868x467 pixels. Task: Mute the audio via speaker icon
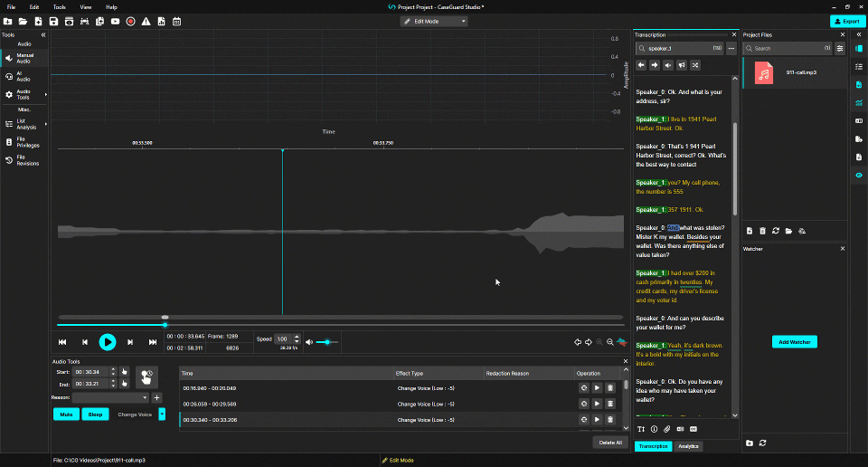tap(309, 342)
